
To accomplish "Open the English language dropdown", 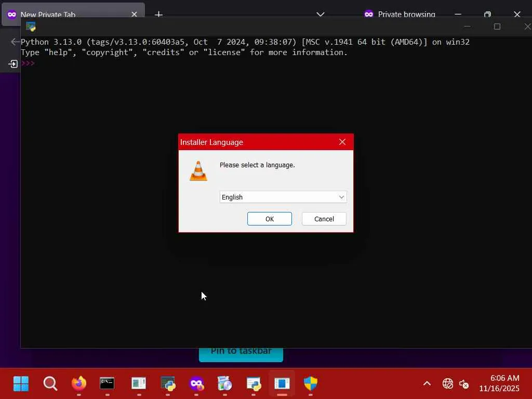I will [283, 197].
